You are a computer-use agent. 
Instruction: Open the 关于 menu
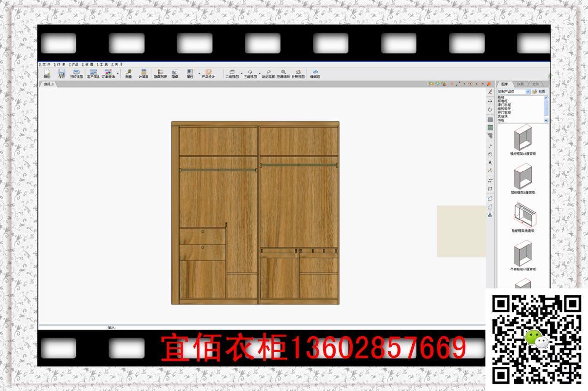point(117,64)
